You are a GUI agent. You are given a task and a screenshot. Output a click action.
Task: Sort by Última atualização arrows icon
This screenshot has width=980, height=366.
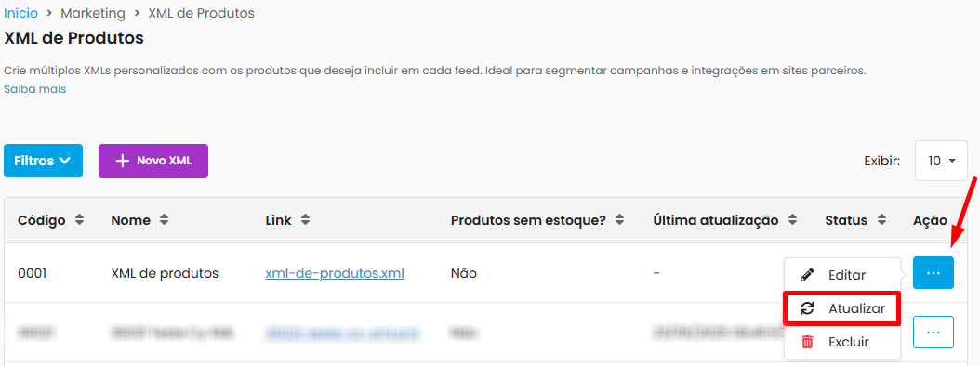(792, 220)
